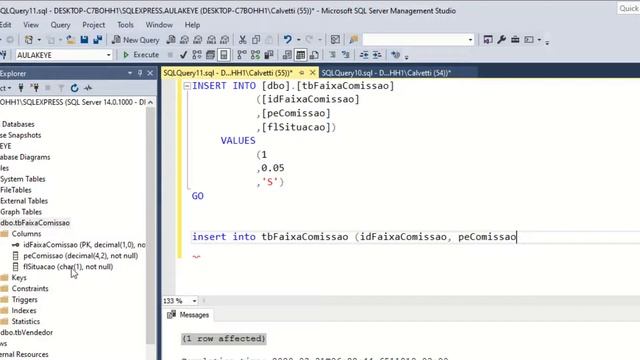The image size is (640, 360).
Task: Toggle Include Client Statistics
Action: (269, 55)
